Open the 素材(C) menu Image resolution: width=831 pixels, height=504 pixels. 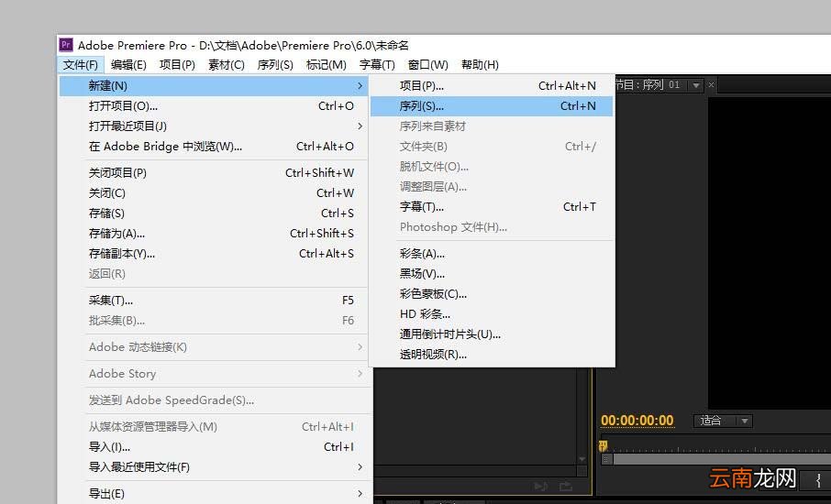pos(226,64)
